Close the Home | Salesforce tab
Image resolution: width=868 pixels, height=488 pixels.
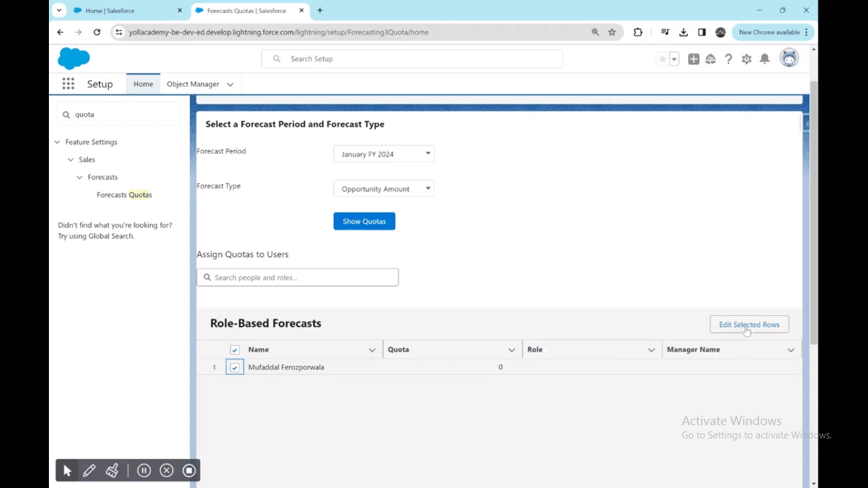180,10
